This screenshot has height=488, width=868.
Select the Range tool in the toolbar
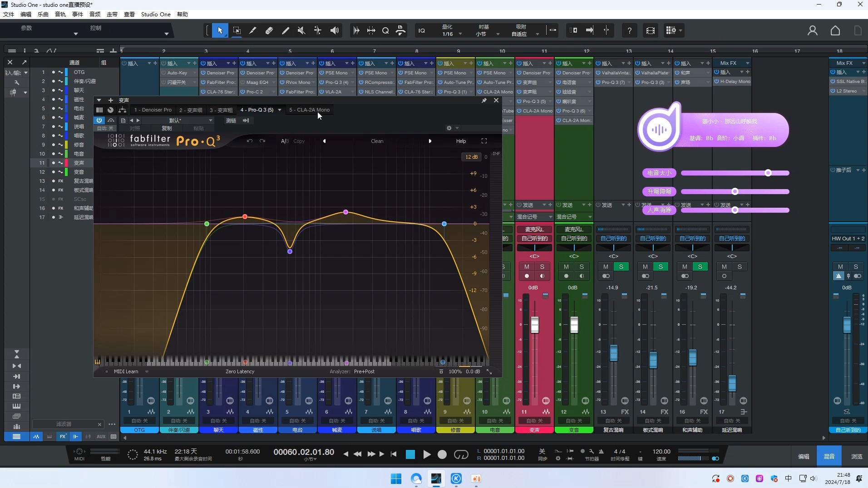point(237,30)
